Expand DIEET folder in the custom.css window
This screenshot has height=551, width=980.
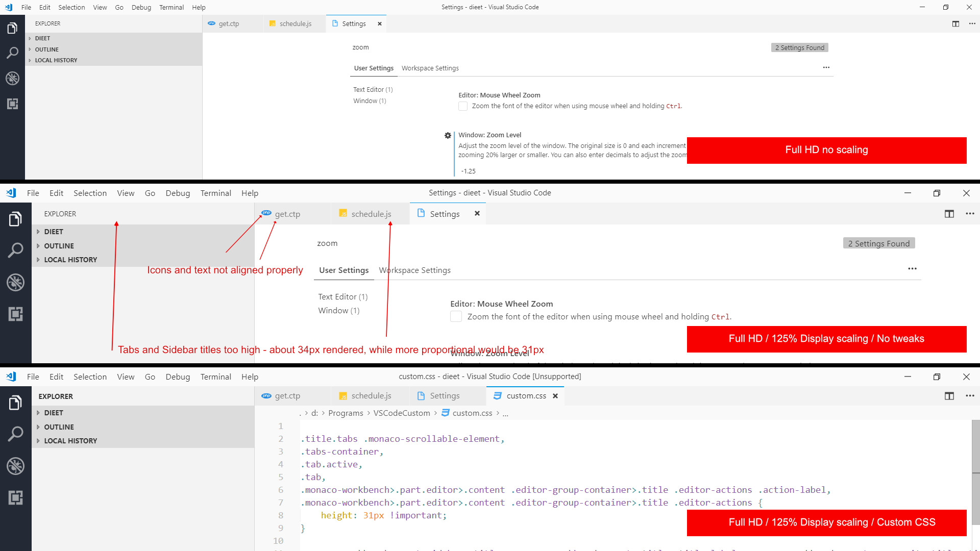point(53,413)
